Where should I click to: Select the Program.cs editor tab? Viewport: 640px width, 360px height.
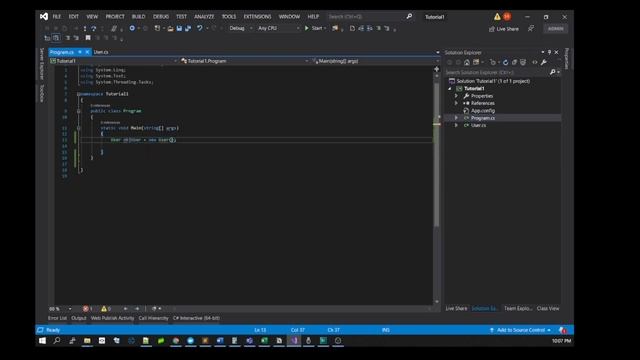click(x=62, y=52)
